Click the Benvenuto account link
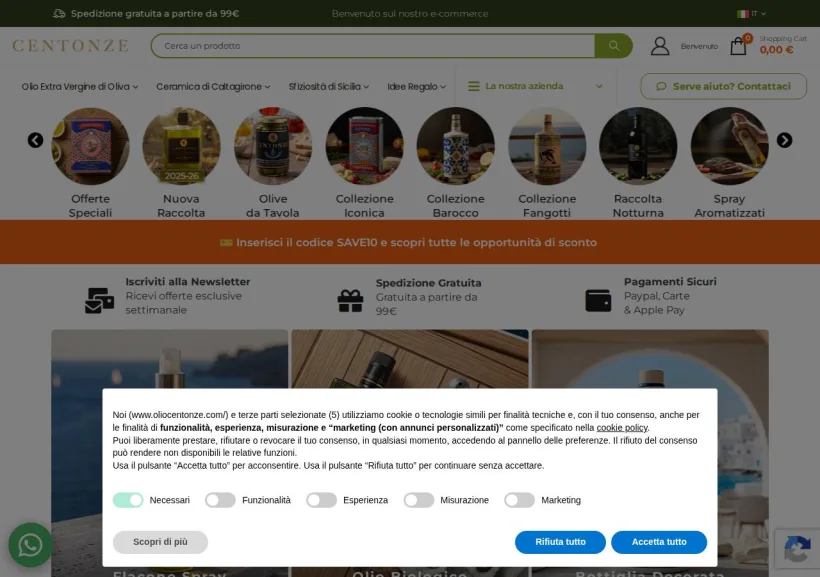The height and width of the screenshot is (577, 820). pyautogui.click(x=699, y=47)
